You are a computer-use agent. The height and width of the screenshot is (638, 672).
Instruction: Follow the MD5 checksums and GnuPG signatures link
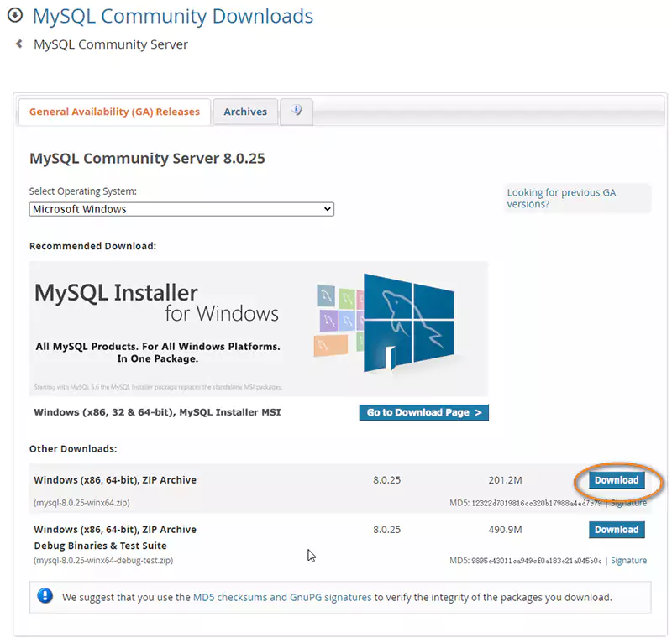pos(282,598)
